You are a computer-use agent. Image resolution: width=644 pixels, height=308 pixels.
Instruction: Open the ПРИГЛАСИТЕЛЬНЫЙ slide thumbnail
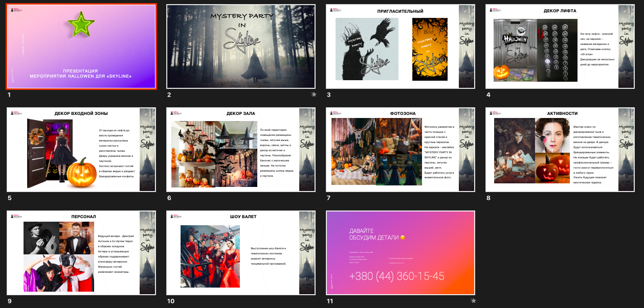(401, 46)
